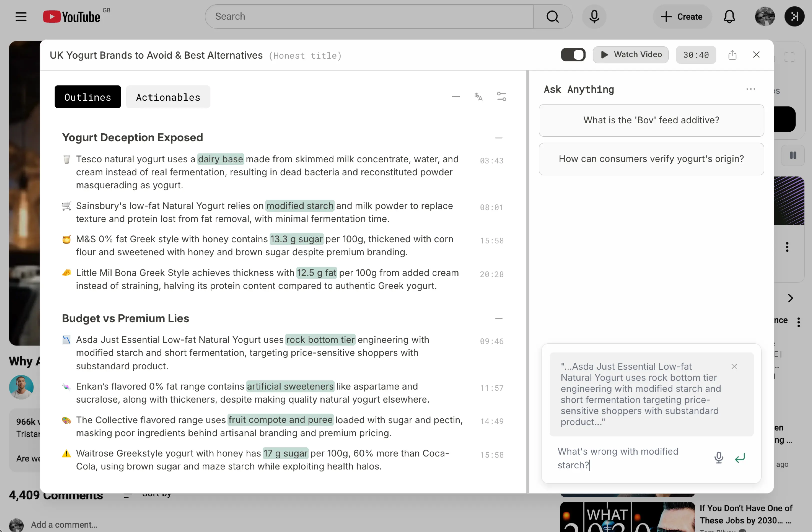Collapse all outlines with top dash
The height and width of the screenshot is (532, 812).
pos(455,97)
